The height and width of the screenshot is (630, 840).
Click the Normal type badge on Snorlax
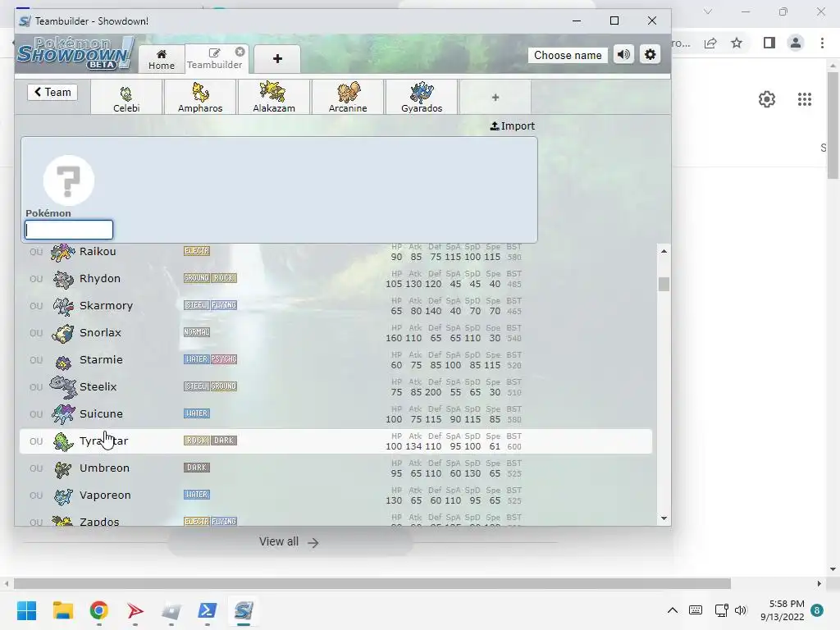pyautogui.click(x=197, y=332)
